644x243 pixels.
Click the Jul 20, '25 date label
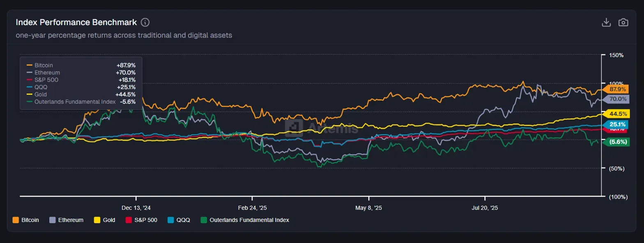(485, 208)
